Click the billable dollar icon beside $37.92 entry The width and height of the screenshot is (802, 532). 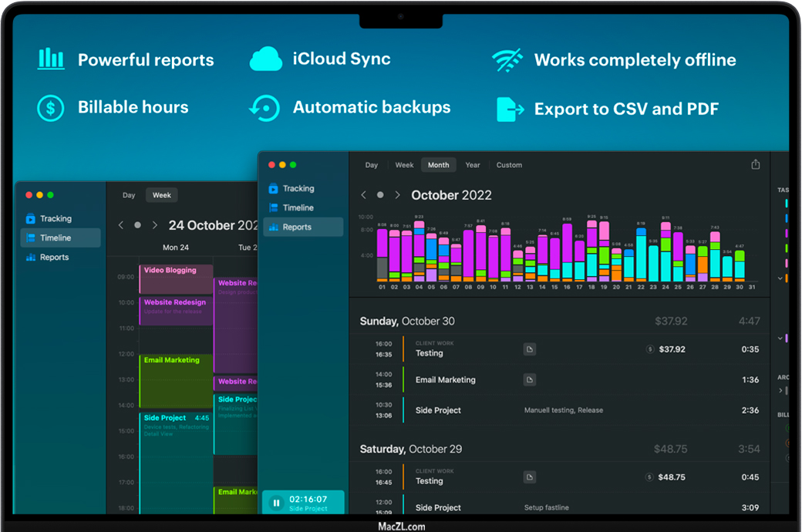651,349
